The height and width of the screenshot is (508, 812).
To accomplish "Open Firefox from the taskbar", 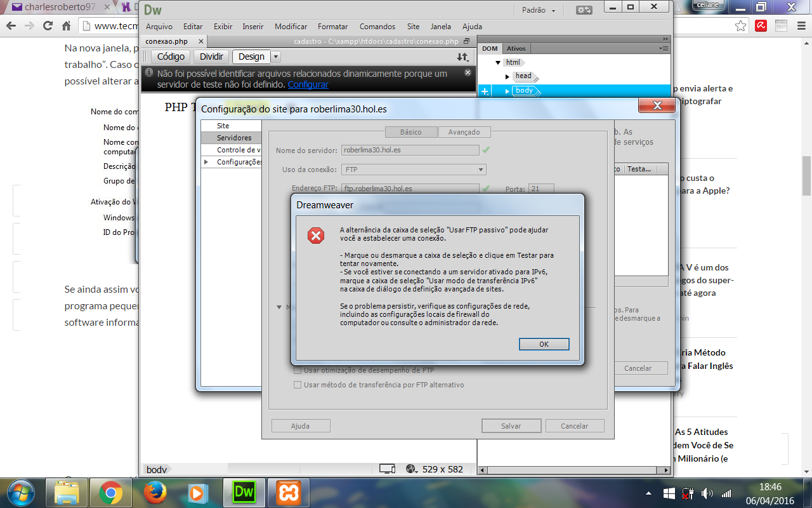I will [154, 493].
